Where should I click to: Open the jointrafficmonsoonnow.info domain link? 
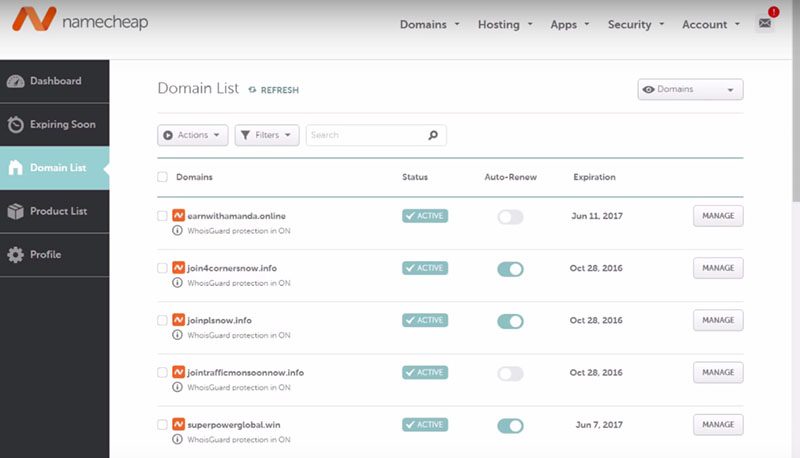tap(245, 372)
